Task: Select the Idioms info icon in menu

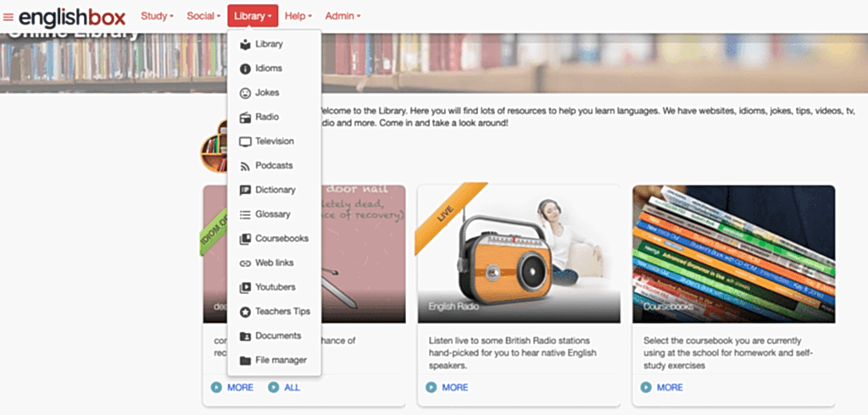Action: point(245,69)
